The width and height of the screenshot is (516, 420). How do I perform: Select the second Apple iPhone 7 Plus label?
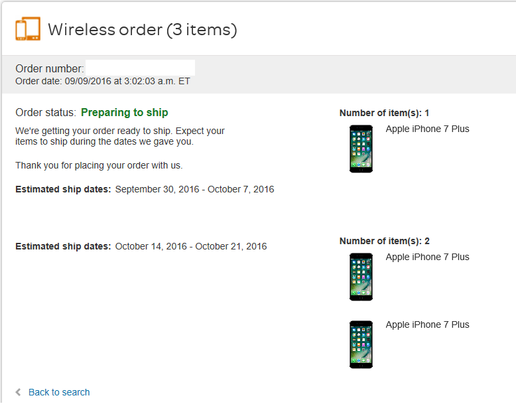(427, 257)
